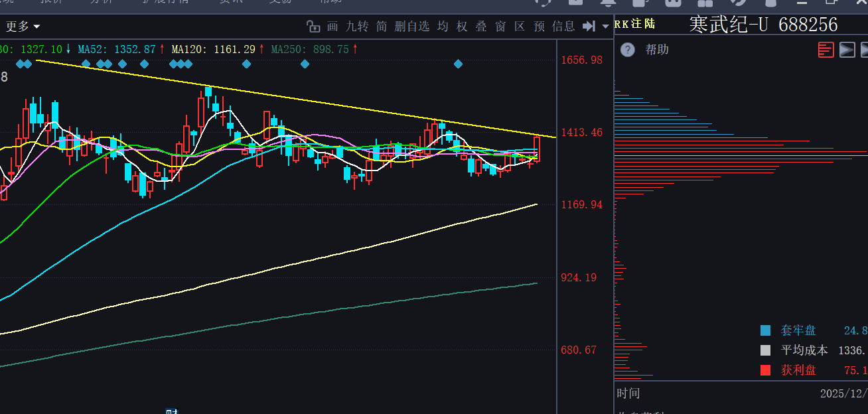
Task: Open the 更多 dropdown menu
Action: click(x=23, y=27)
